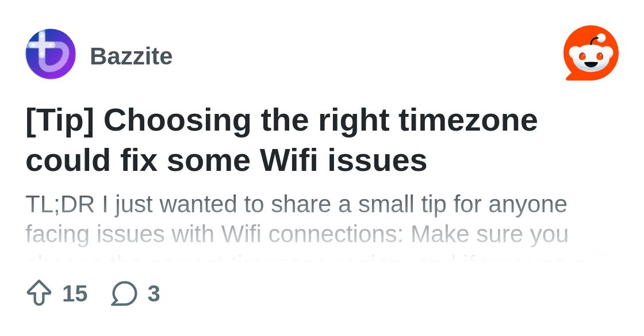644x336 pixels.
Task: Click "Make sure you" in the preview text
Action: (489, 234)
